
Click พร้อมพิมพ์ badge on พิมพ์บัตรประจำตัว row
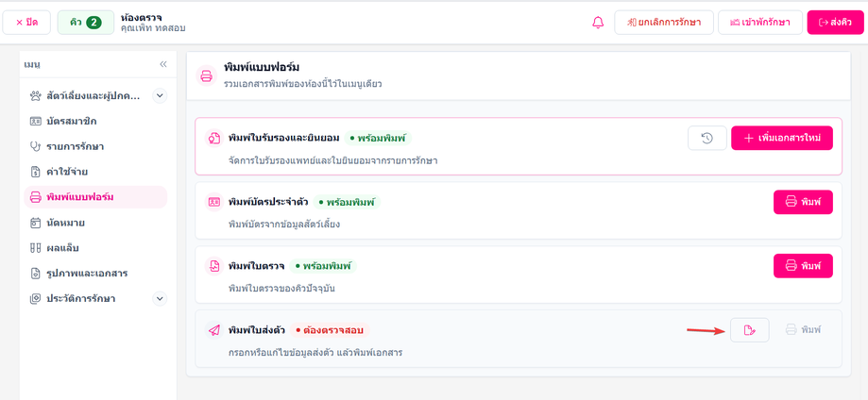coord(347,203)
